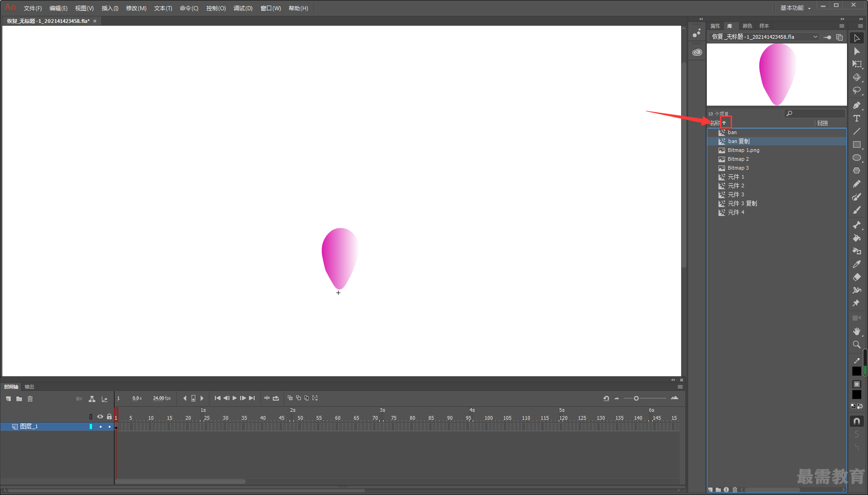Adjust the timeline zoom slider

(x=636, y=398)
